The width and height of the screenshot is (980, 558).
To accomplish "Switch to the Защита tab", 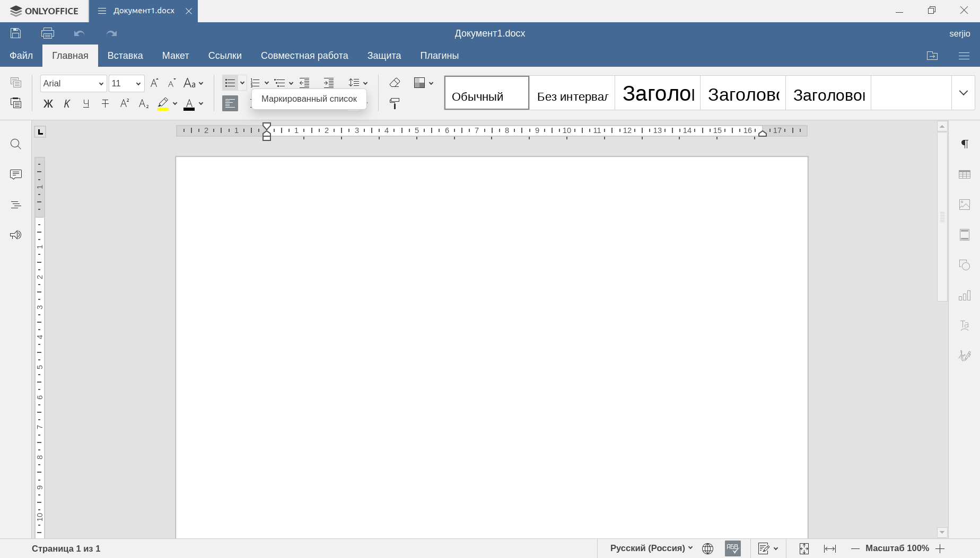I will pos(384,56).
